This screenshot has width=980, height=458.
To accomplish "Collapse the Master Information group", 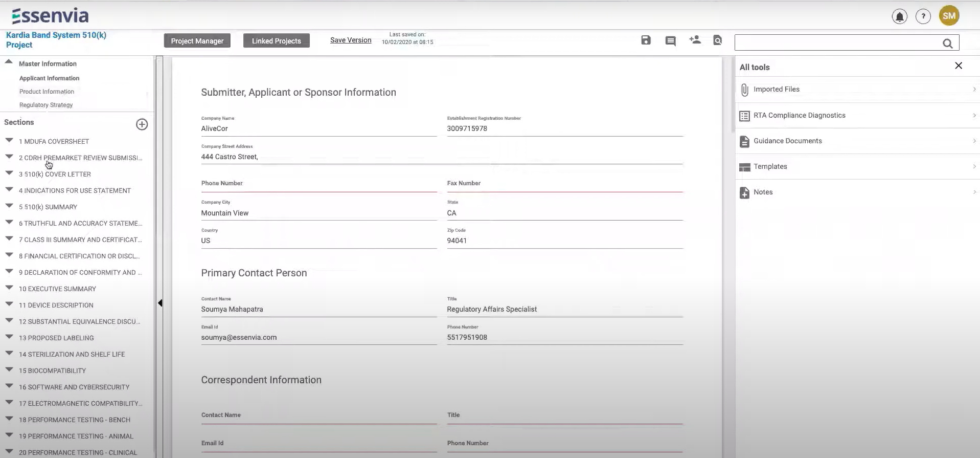I will tap(9, 62).
